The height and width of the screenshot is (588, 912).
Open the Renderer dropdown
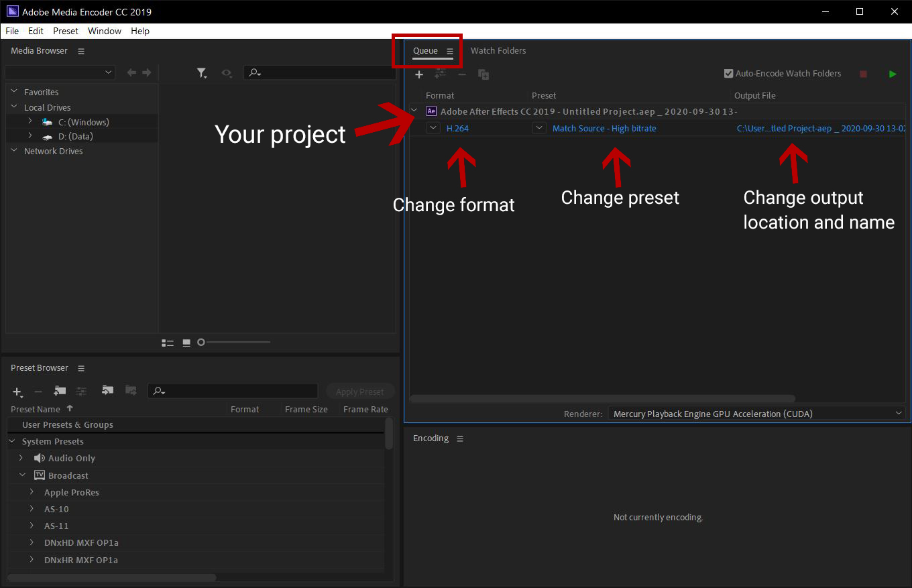click(x=757, y=414)
